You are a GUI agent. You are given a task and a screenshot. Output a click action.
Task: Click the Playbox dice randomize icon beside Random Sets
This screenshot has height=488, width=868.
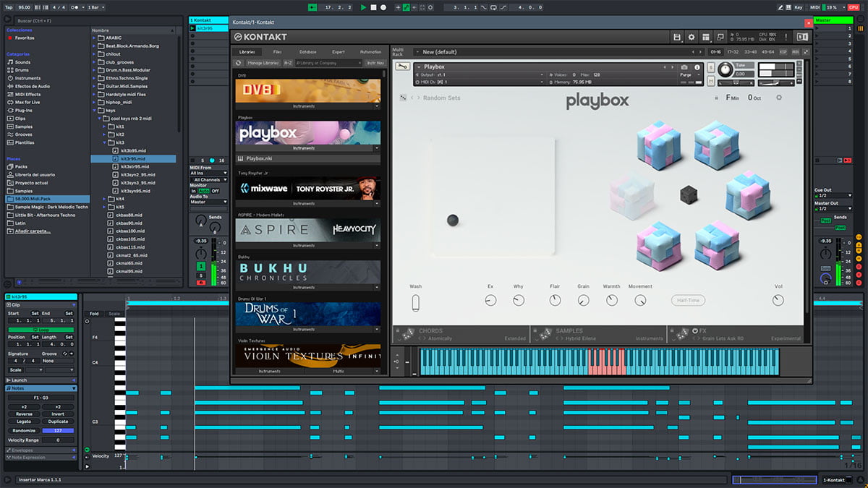[403, 98]
